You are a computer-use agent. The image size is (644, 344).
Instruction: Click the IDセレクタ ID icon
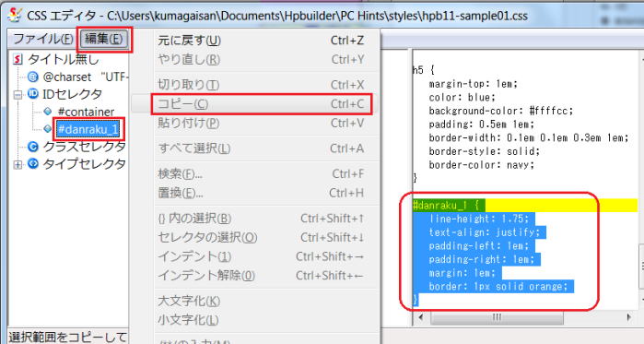click(x=33, y=94)
